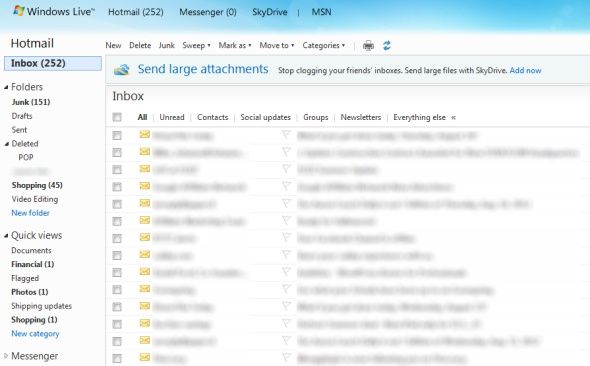Check the first email's checkbox

pos(117,135)
